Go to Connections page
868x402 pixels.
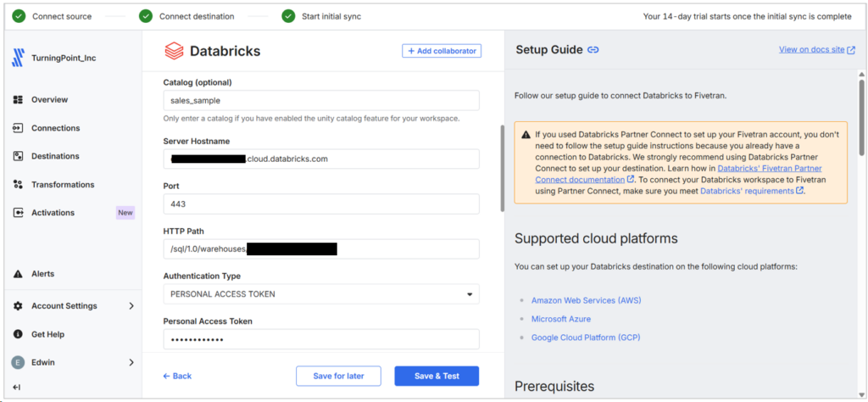click(x=55, y=128)
